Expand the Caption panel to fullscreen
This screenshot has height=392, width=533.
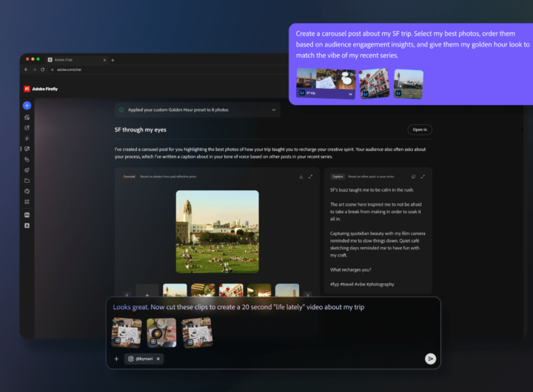point(423,177)
